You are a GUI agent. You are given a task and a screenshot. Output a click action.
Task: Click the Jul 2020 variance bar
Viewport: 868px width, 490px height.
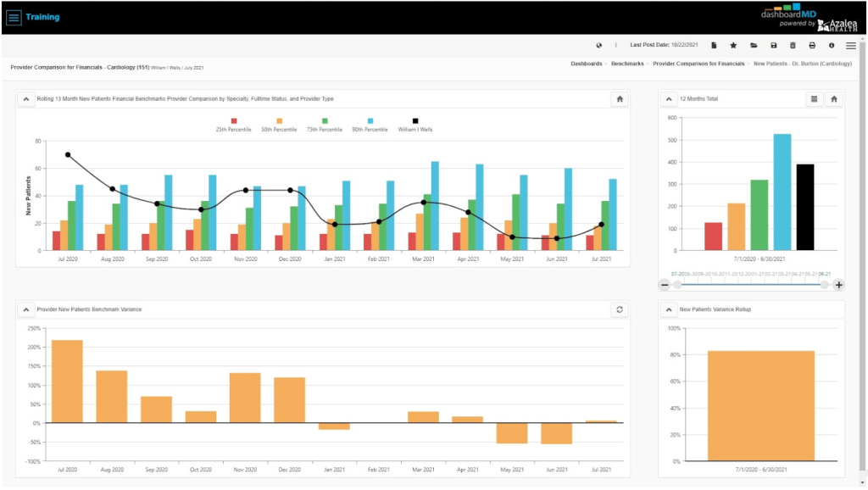pyautogui.click(x=67, y=381)
